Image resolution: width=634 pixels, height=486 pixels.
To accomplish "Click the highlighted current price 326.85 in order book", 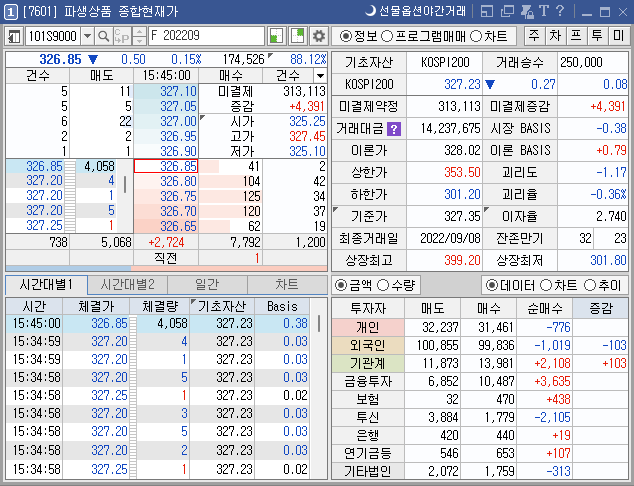I will 166,166.
